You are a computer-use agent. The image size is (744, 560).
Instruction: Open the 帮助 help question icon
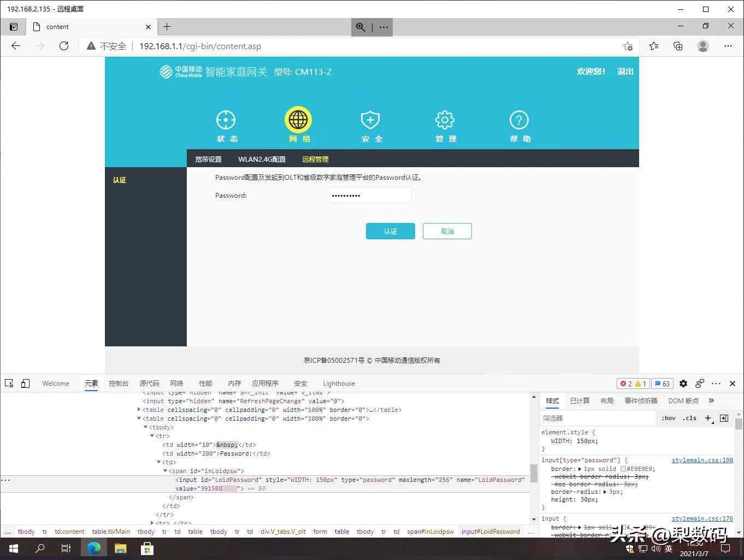[519, 120]
